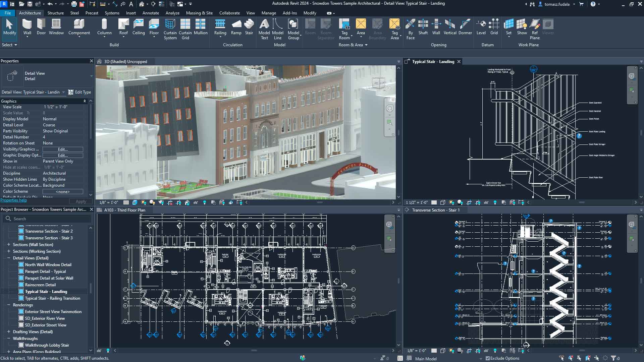
Task: Select the Railing tool
Action: coord(220,27)
